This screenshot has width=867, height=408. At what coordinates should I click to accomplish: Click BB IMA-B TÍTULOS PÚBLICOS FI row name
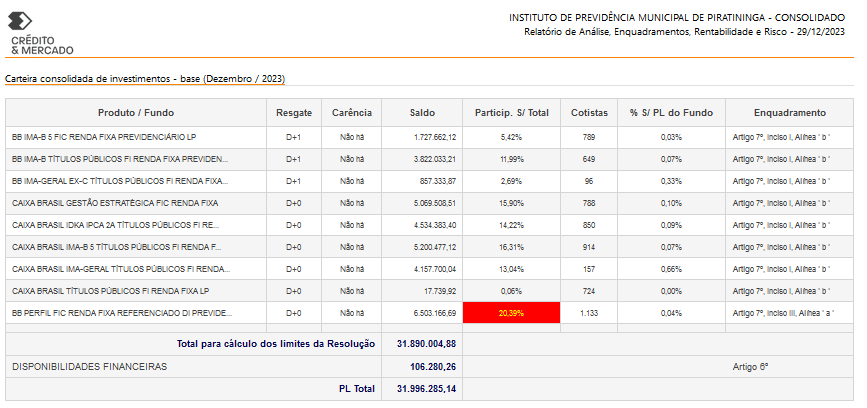coord(120,159)
